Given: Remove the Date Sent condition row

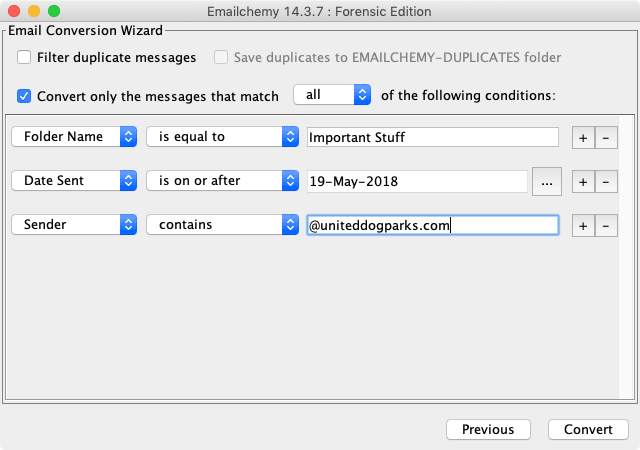Looking at the screenshot, I should coord(606,182).
